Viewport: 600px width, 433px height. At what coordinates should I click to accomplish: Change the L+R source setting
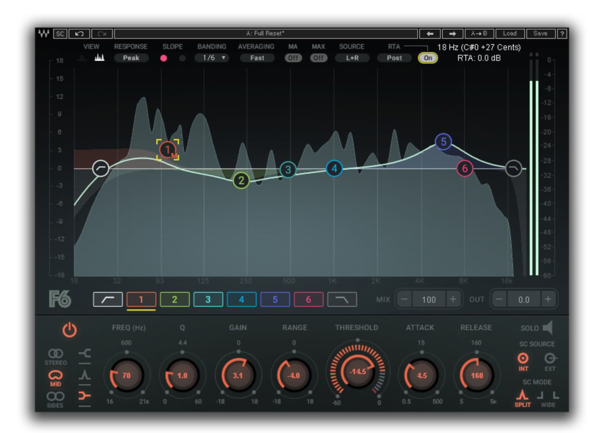pyautogui.click(x=352, y=58)
